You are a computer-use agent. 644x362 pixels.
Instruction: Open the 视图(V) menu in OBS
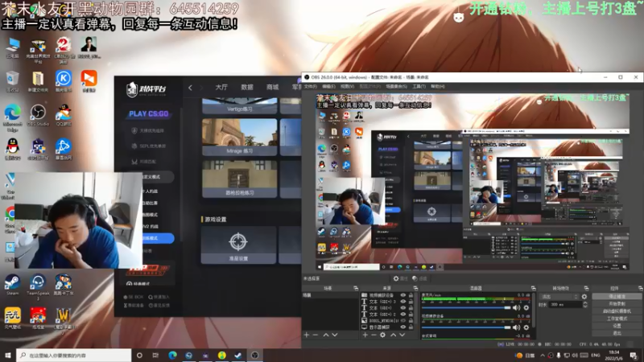click(347, 87)
